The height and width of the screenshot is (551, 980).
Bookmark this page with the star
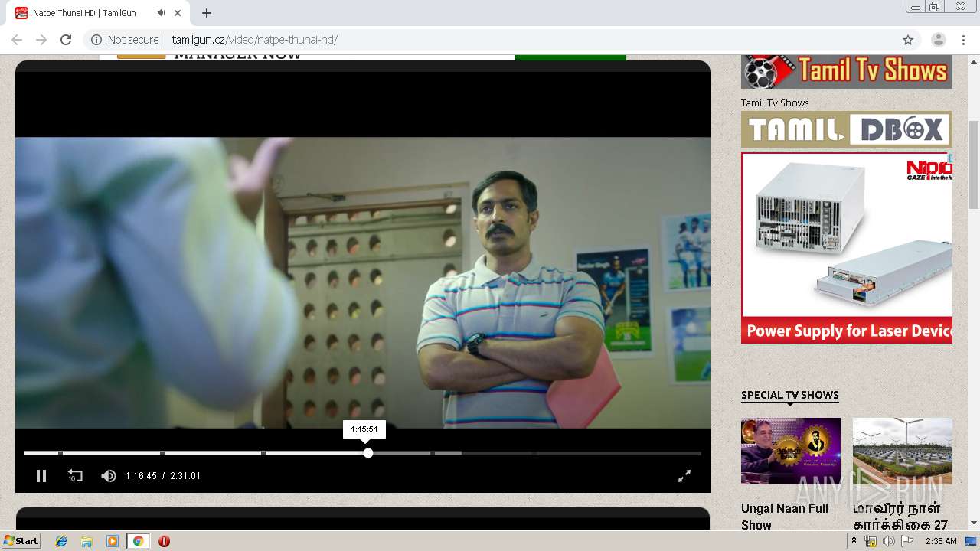coord(908,40)
